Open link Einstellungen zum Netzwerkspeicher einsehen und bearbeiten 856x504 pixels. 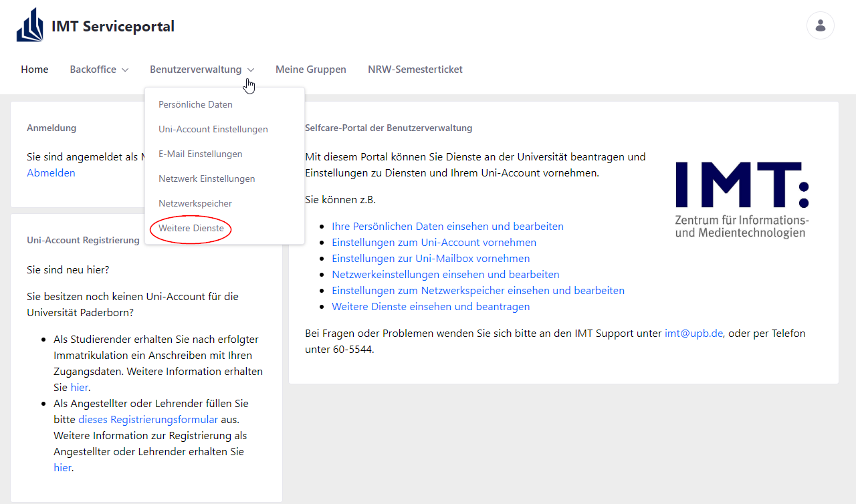[478, 291]
